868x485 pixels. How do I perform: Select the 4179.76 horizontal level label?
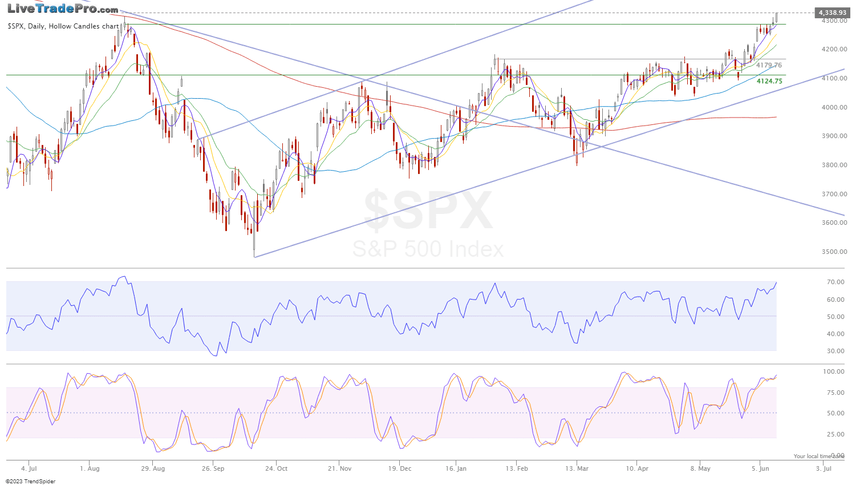pos(769,65)
